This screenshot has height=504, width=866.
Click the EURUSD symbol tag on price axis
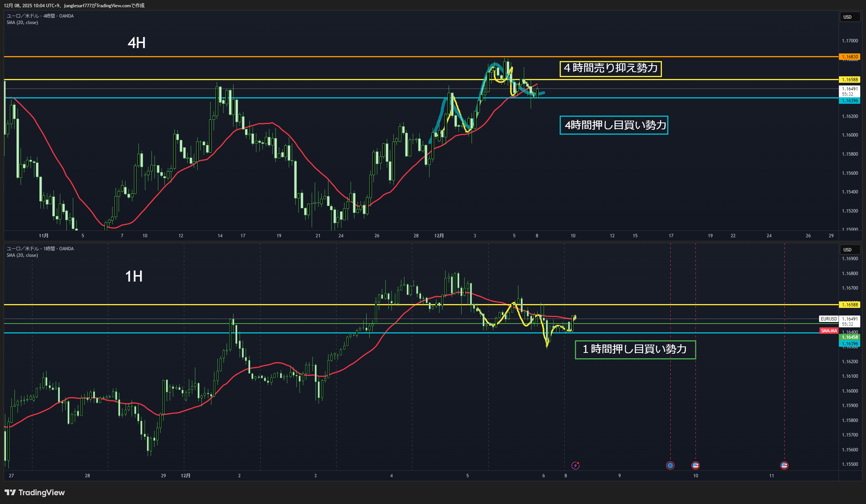pyautogui.click(x=829, y=319)
